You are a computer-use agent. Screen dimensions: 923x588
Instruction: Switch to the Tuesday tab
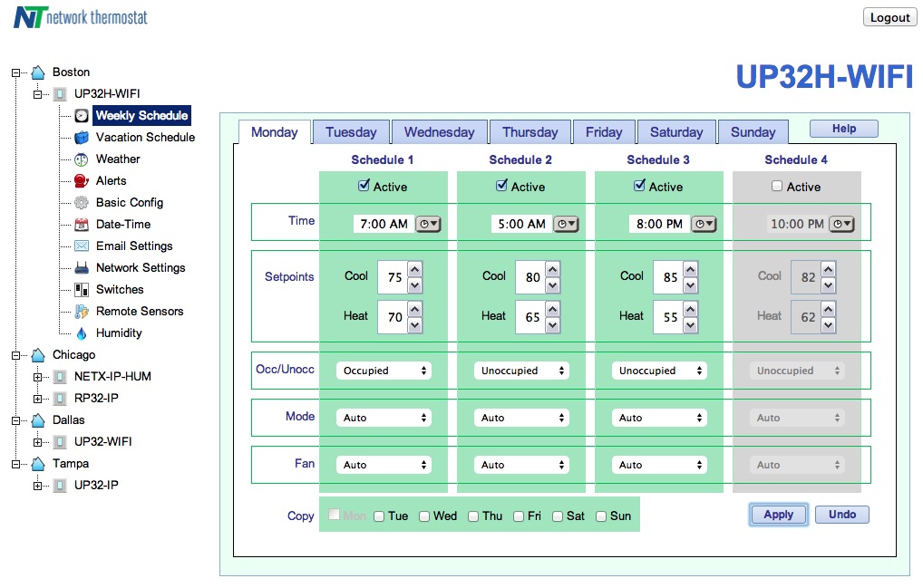point(352,132)
